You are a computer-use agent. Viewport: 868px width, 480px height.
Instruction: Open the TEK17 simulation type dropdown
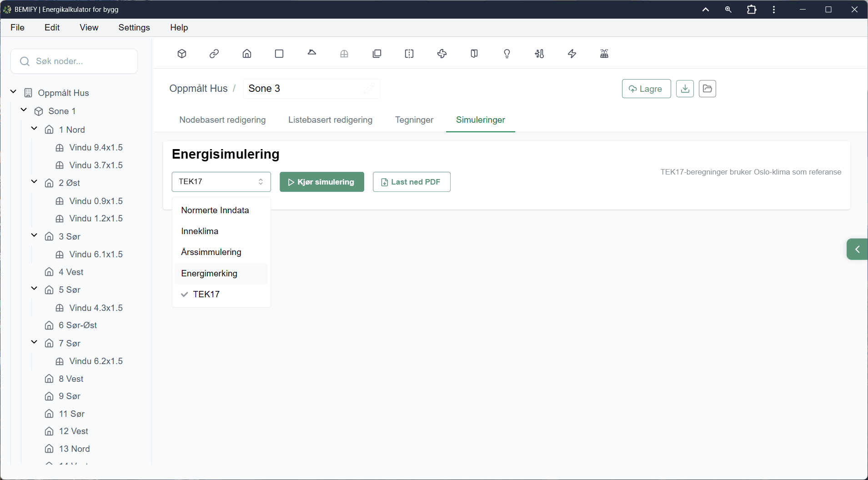pos(221,181)
